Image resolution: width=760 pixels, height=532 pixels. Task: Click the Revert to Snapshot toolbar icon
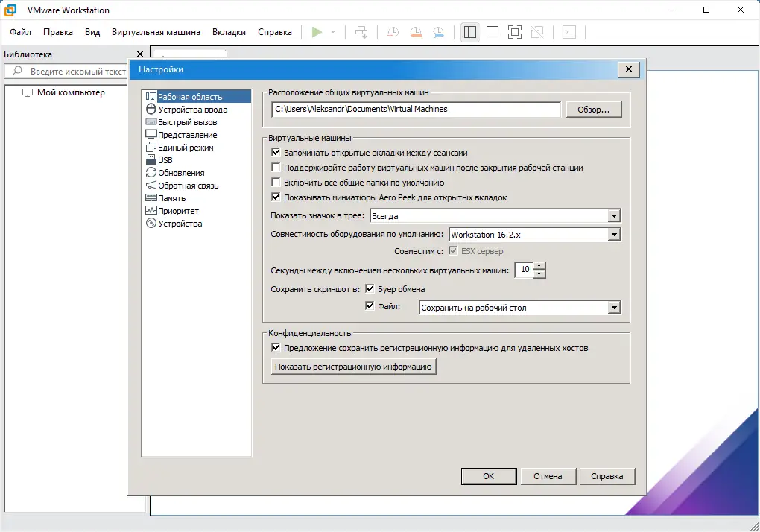point(415,32)
